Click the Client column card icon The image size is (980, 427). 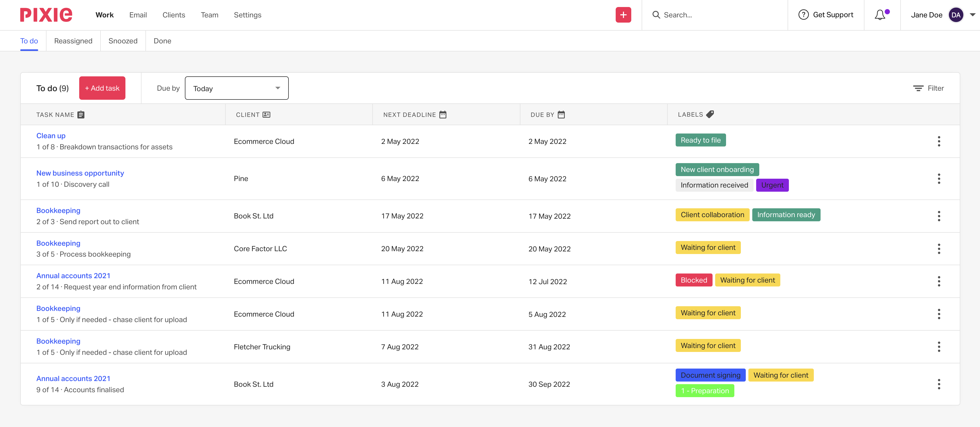tap(266, 115)
